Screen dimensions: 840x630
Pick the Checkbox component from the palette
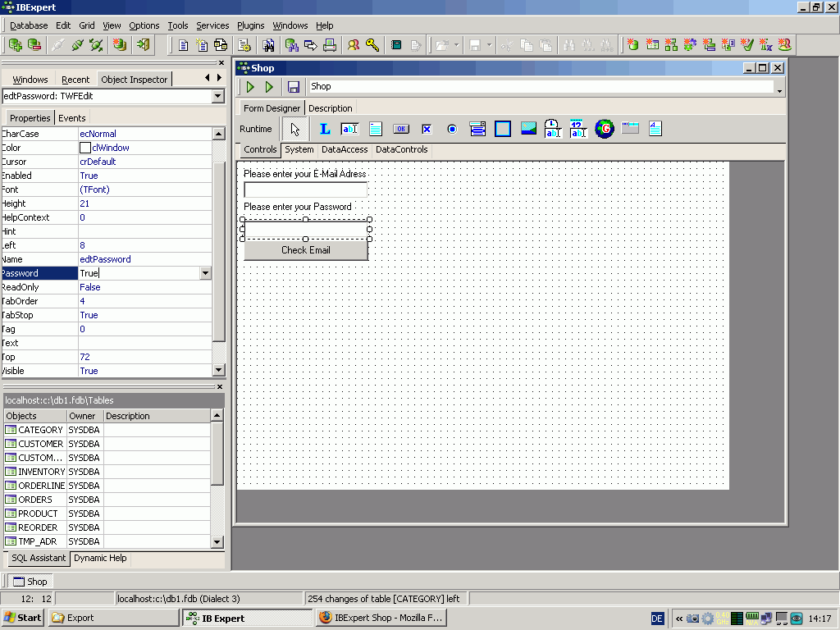(x=427, y=129)
